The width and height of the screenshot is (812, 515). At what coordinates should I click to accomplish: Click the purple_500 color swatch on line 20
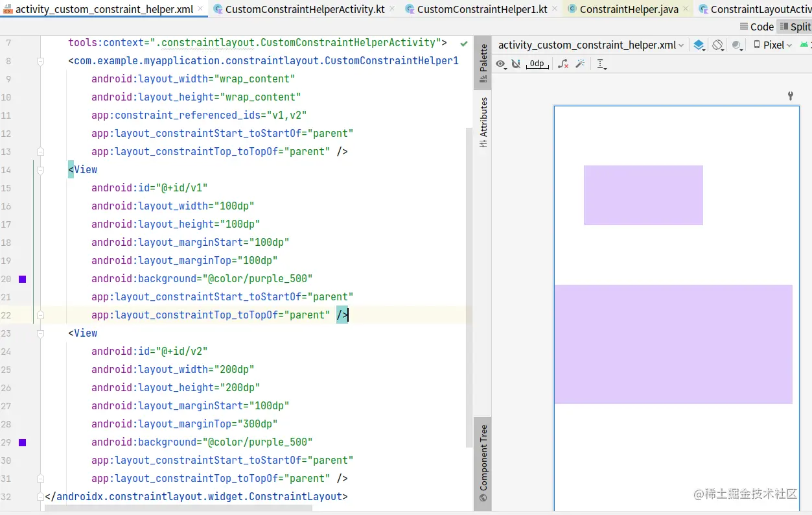coord(22,279)
